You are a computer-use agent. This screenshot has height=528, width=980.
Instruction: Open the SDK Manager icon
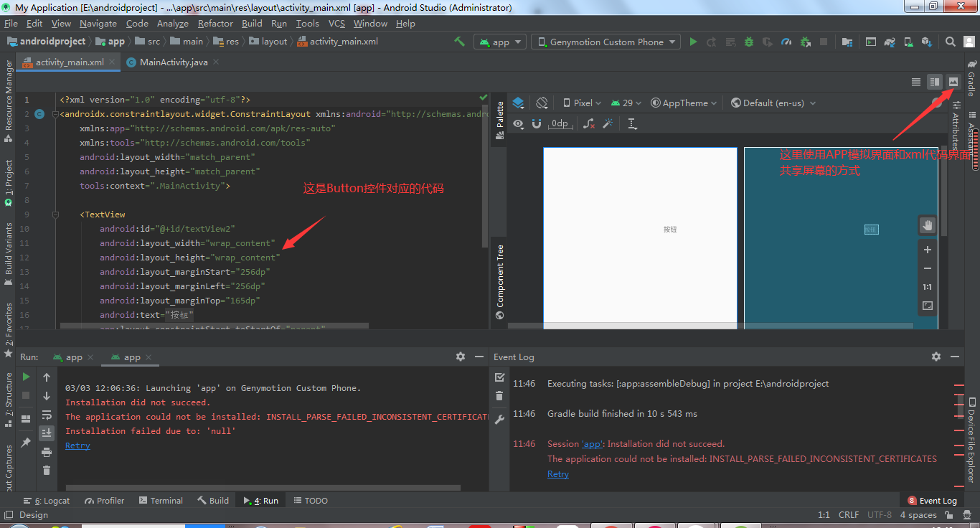coord(925,41)
